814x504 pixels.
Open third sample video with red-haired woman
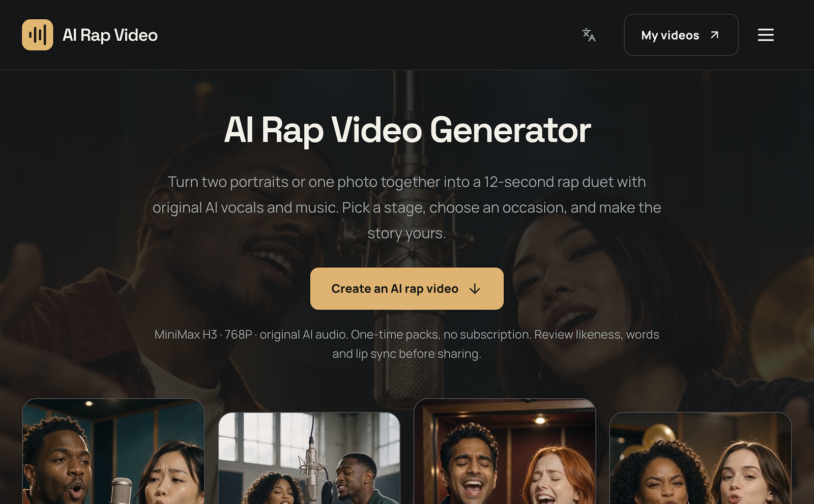[505, 452]
